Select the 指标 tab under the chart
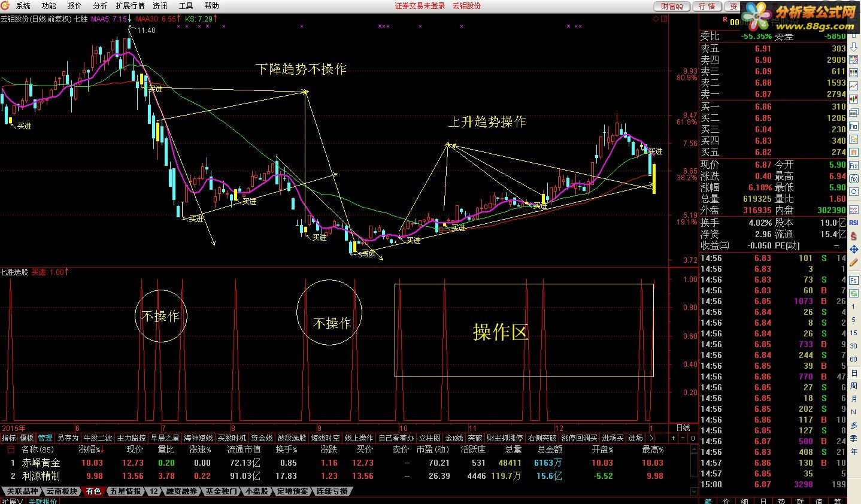861x504 pixels. coord(9,438)
